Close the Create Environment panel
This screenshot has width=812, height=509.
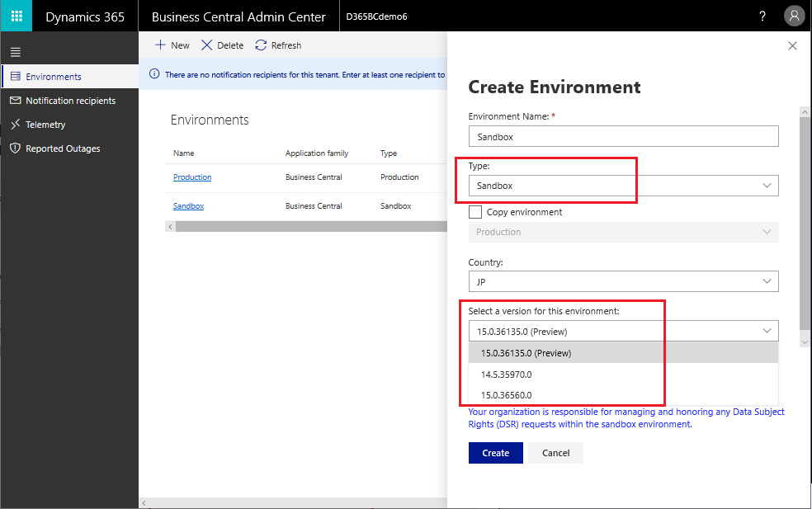[792, 46]
